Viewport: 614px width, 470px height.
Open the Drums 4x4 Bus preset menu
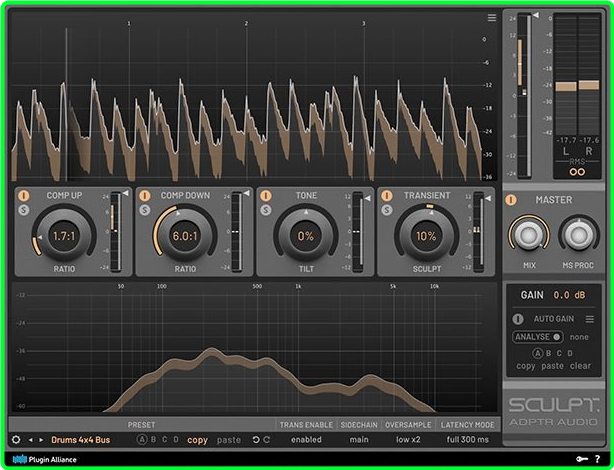coord(81,440)
